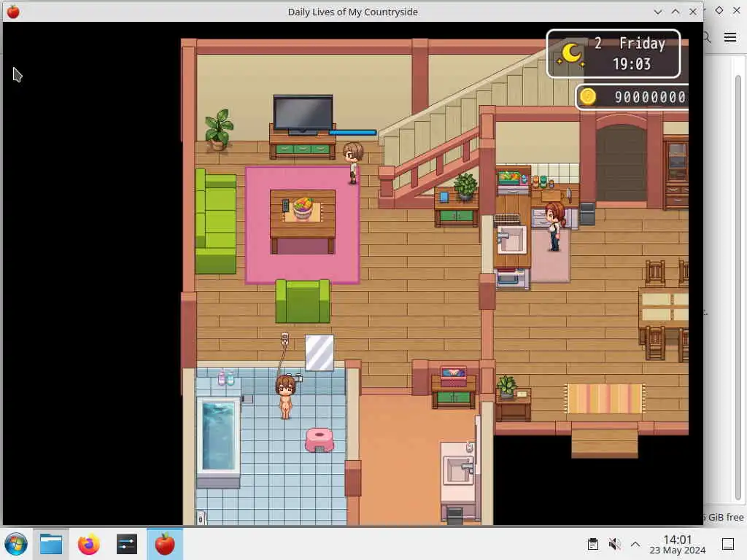Open the file manager from the taskbar
Image resolution: width=747 pixels, height=560 pixels.
tap(51, 544)
